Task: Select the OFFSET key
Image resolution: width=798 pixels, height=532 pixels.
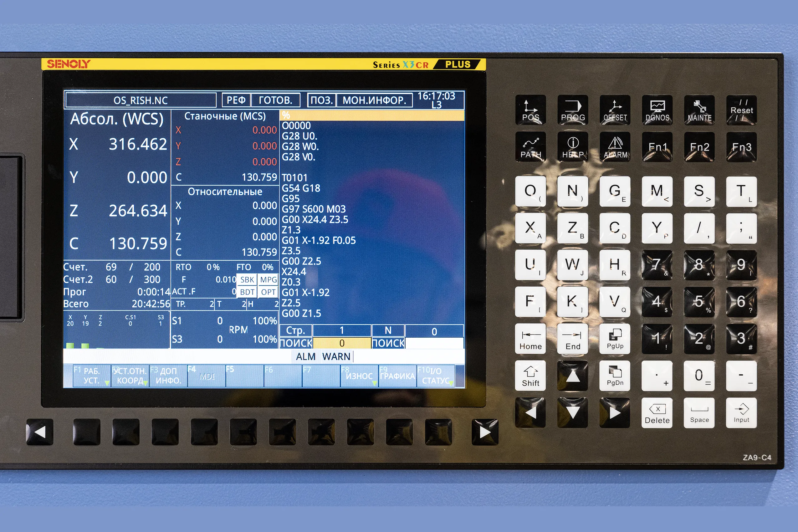Action: (x=615, y=110)
